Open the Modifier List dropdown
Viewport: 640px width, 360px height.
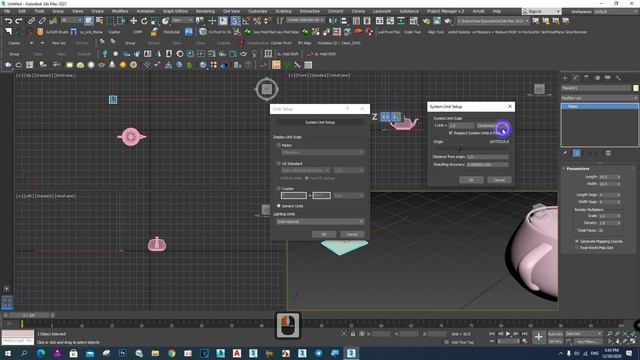pyautogui.click(x=600, y=98)
